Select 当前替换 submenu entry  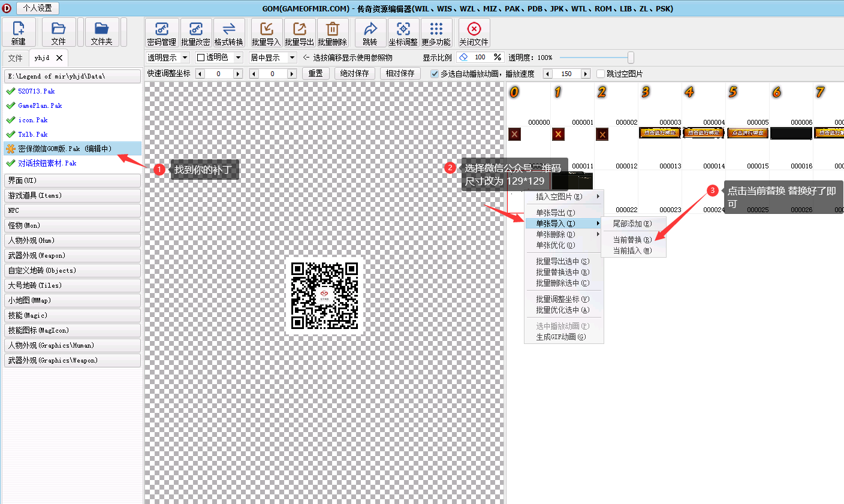[632, 240]
